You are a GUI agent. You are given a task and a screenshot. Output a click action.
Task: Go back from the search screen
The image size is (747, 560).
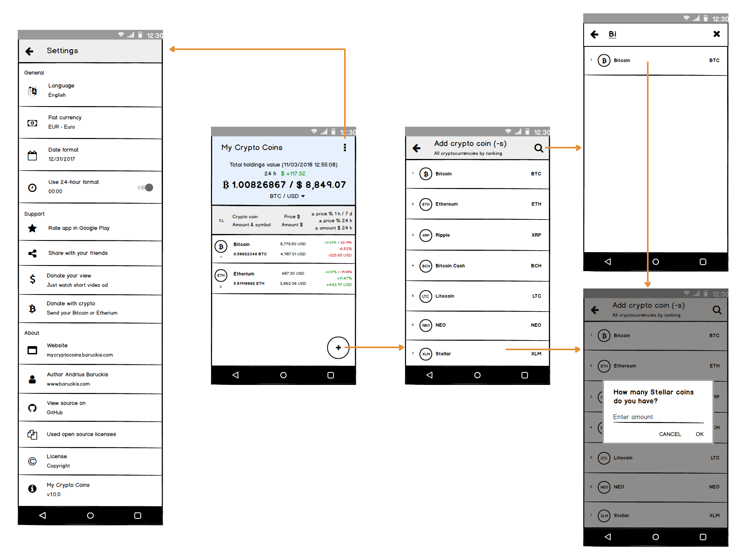pyautogui.click(x=595, y=34)
